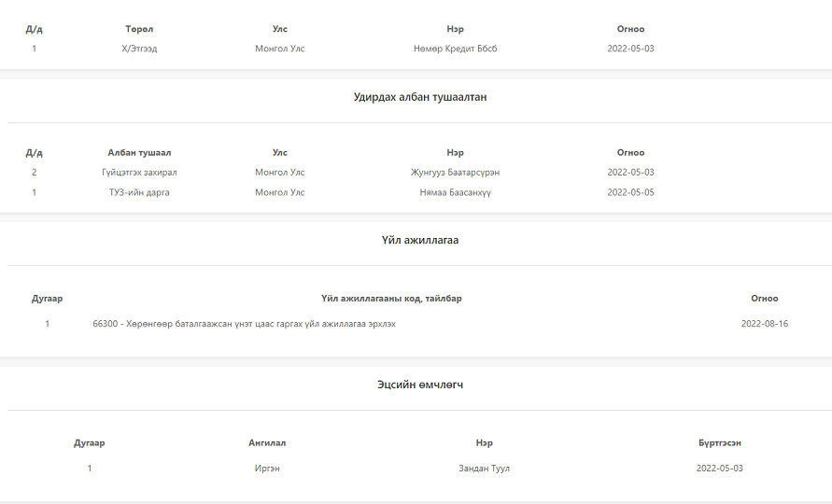Select the ТУЗ-ийн дарга position cell
Screen dimensions: 832x504
click(x=139, y=192)
